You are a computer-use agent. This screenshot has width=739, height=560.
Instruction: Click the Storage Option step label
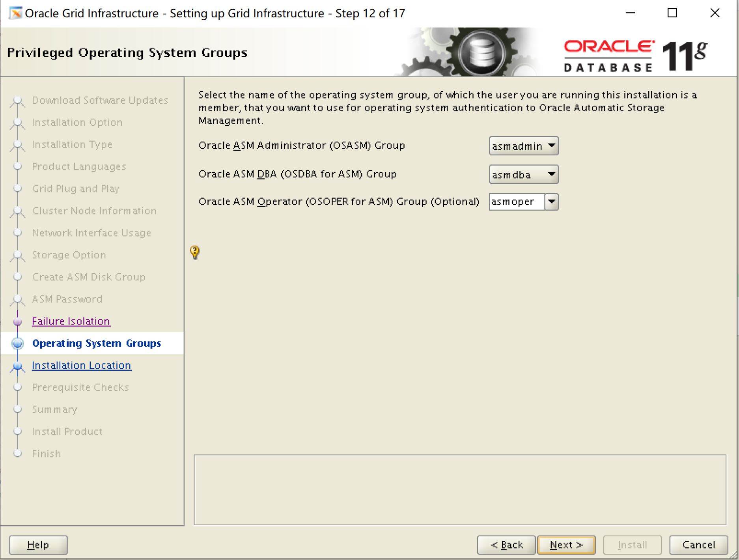pos(69,255)
